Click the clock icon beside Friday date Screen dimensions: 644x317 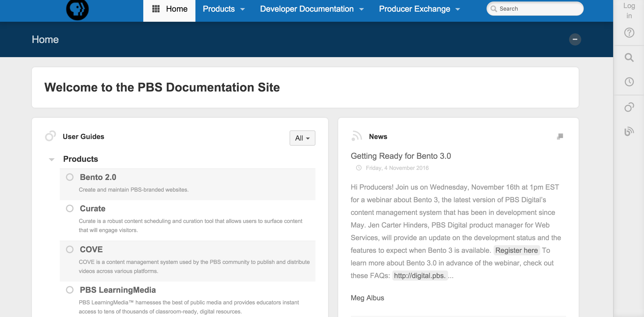point(359,168)
